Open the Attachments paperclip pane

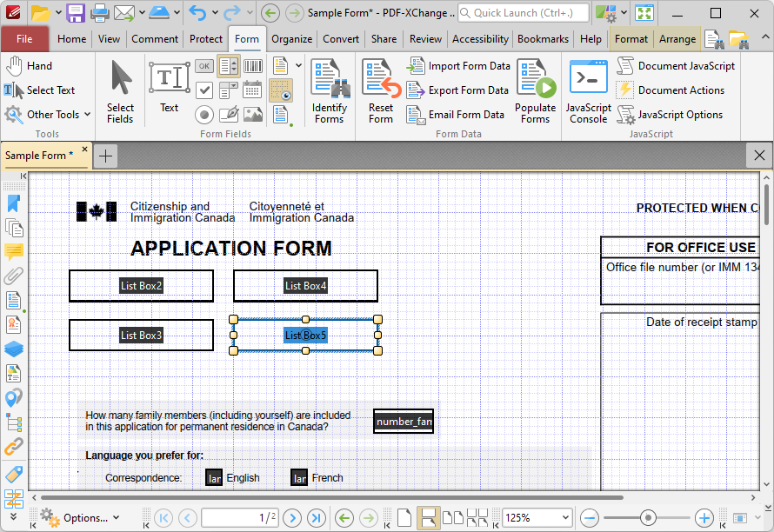coord(14,276)
